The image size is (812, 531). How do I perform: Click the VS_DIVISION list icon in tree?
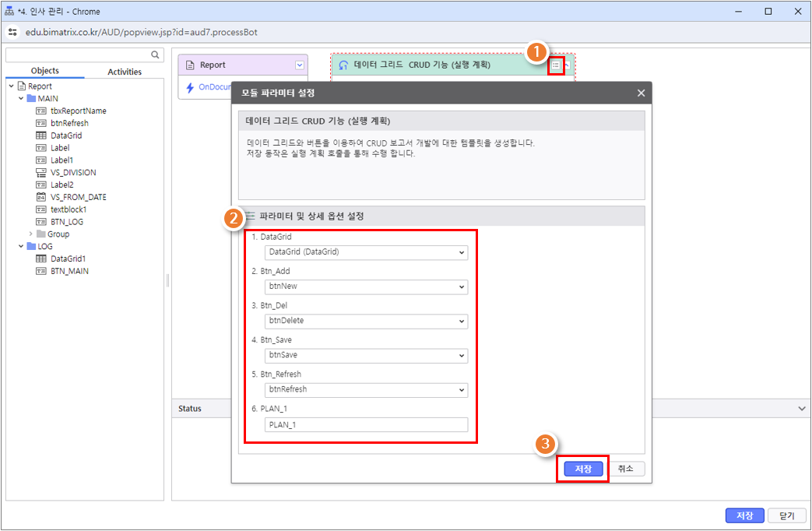pyautogui.click(x=41, y=172)
